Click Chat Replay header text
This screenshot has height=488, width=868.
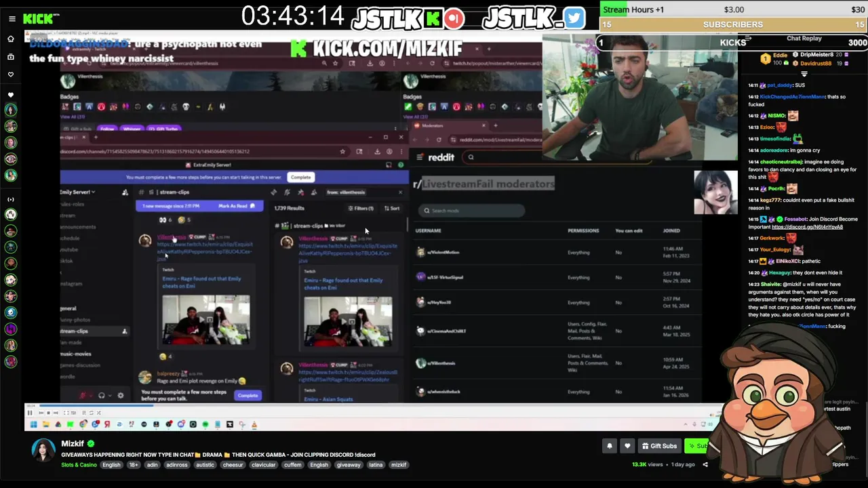tap(804, 39)
